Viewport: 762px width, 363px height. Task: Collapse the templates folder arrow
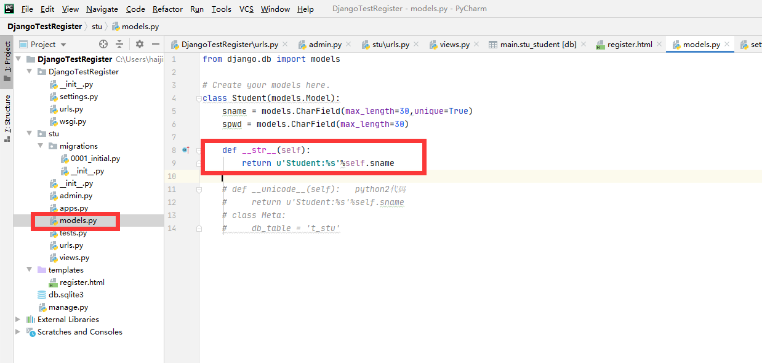point(30,270)
